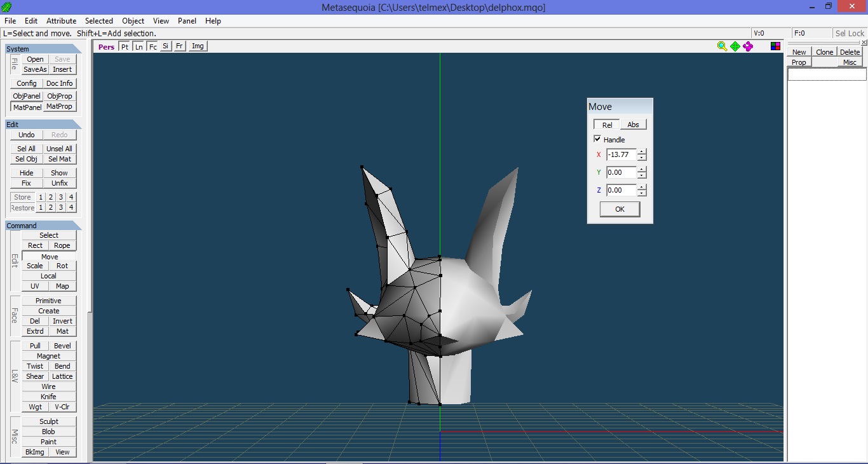Decrease the Y value with down arrow
Viewport: 868px width, 464px height.
tap(642, 175)
